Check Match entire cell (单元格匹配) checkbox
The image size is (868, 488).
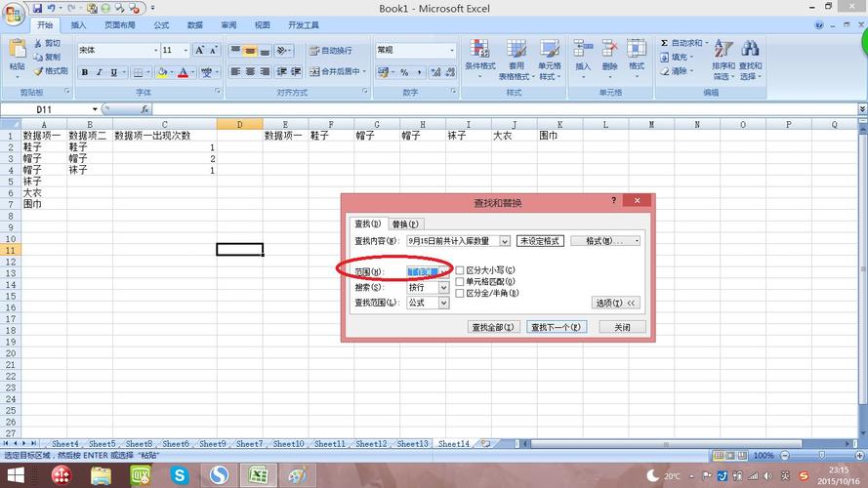coord(460,282)
